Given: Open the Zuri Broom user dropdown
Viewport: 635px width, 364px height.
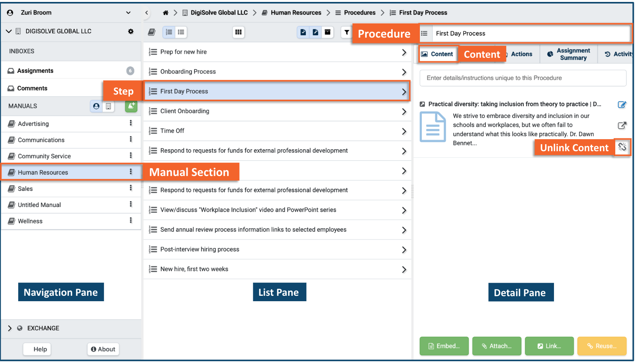Looking at the screenshot, I should [128, 13].
